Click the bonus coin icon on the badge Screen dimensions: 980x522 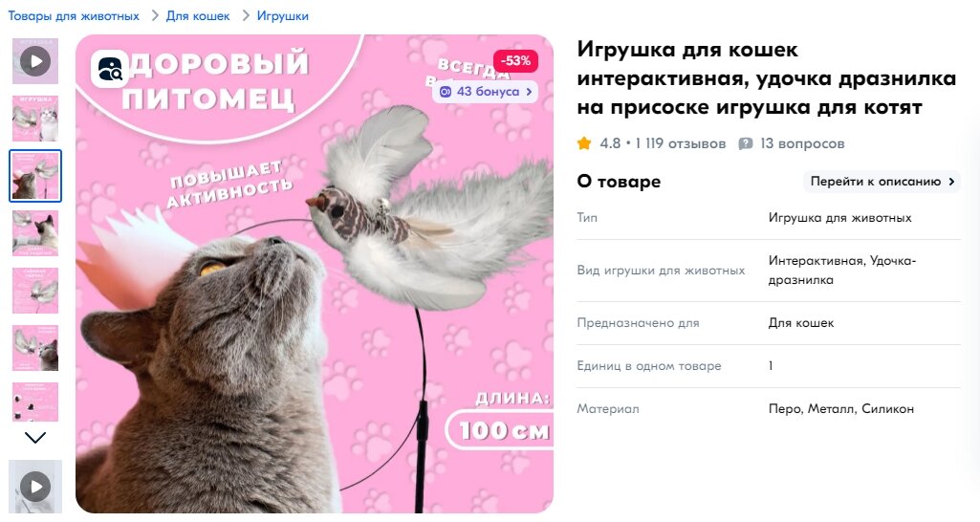(x=445, y=92)
